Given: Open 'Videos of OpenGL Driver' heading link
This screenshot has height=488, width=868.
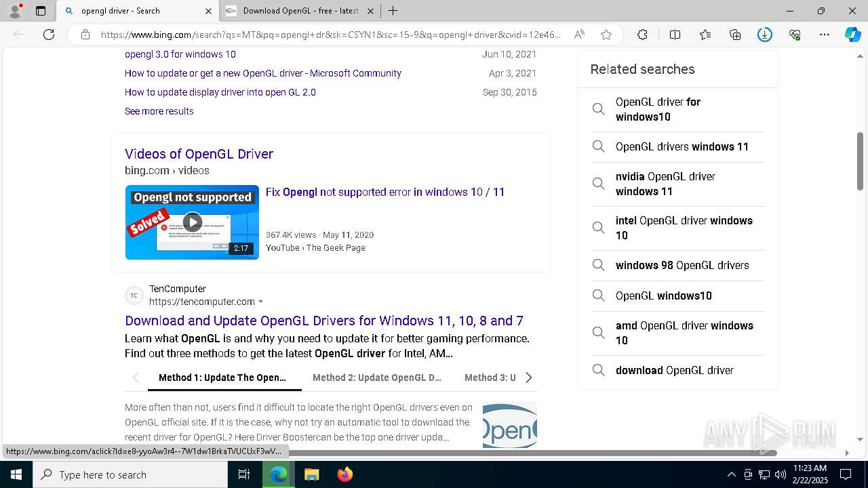Looking at the screenshot, I should (x=199, y=154).
